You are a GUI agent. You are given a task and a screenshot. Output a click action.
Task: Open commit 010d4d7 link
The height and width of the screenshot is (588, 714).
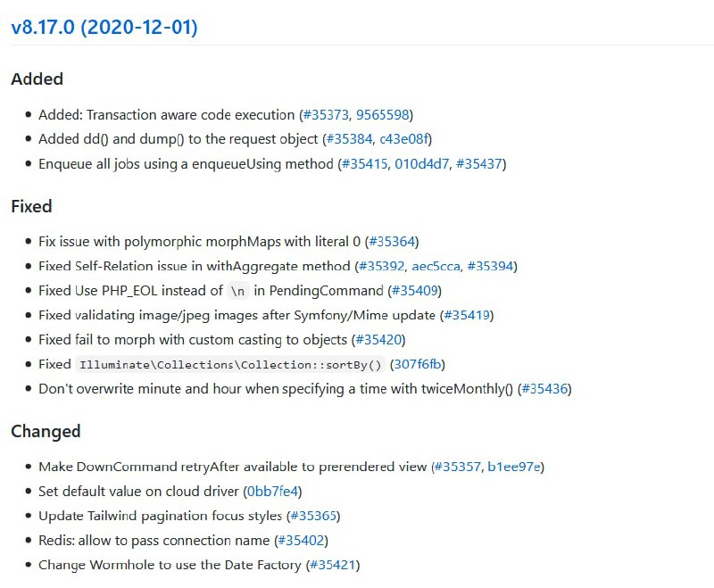pos(421,163)
